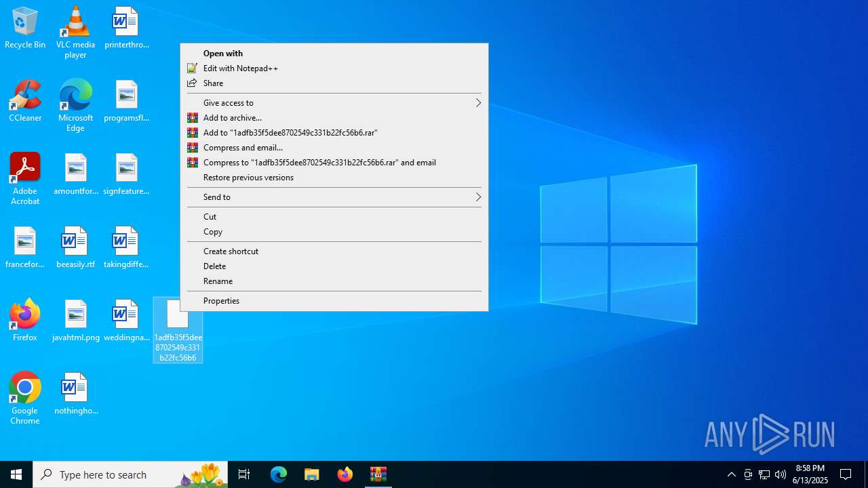Choose Add to archive... option
The height and width of the screenshot is (488, 868).
pos(334,118)
